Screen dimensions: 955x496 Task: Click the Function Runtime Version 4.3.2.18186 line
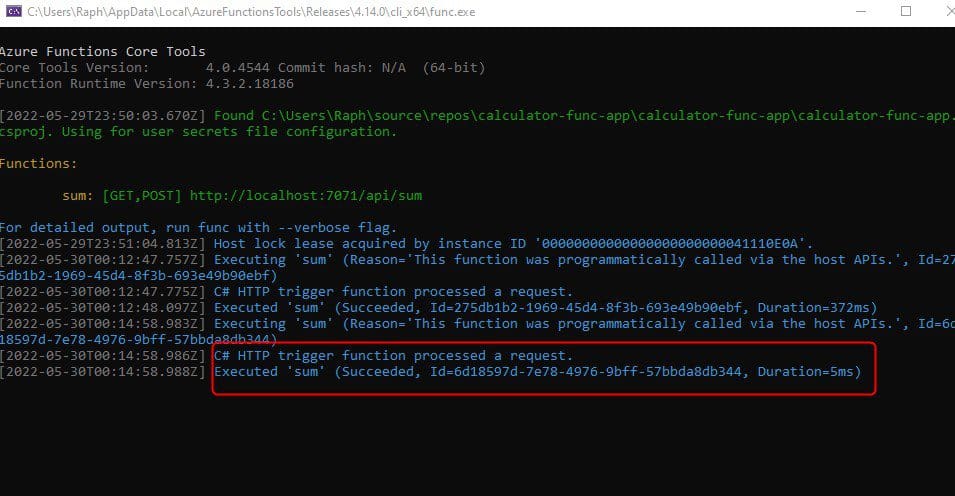[x=147, y=83]
